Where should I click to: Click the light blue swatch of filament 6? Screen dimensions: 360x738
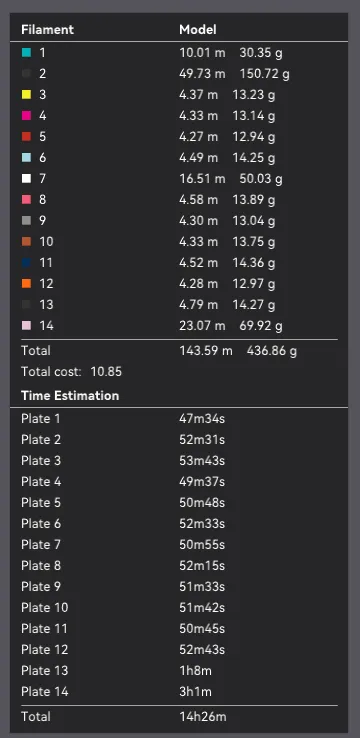point(26,158)
